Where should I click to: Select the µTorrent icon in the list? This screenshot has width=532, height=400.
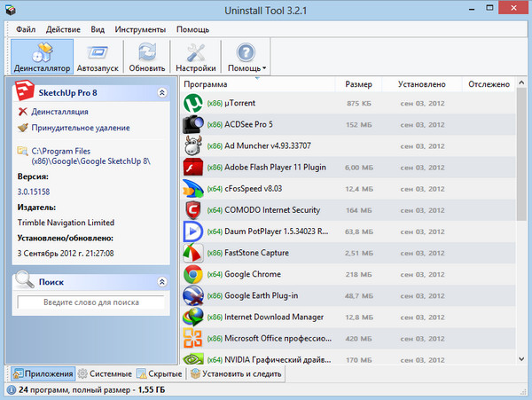tap(193, 103)
